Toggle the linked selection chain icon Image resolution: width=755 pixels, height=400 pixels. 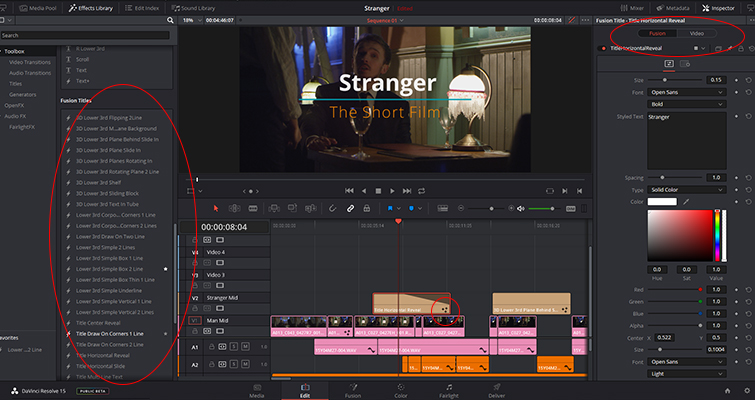tap(350, 208)
